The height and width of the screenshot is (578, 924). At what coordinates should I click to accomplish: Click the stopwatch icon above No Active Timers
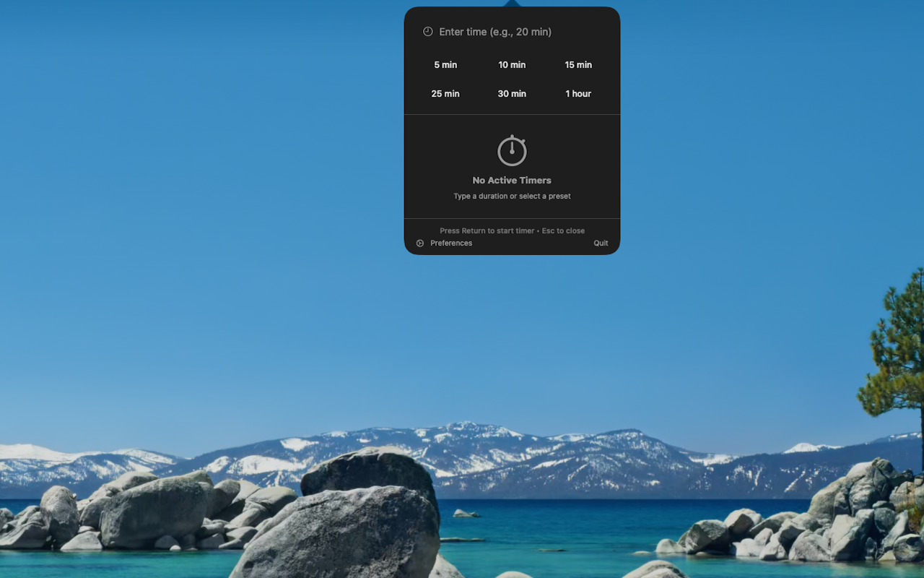point(512,150)
